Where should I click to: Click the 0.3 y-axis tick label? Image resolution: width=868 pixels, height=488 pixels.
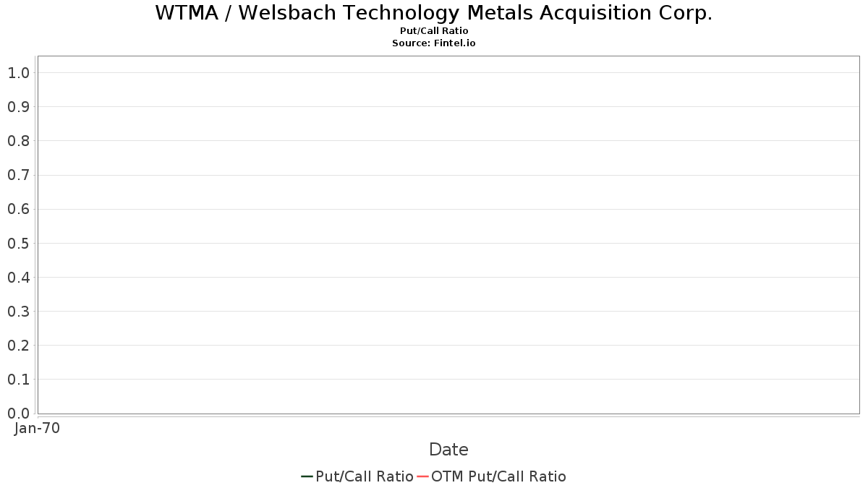(19, 311)
